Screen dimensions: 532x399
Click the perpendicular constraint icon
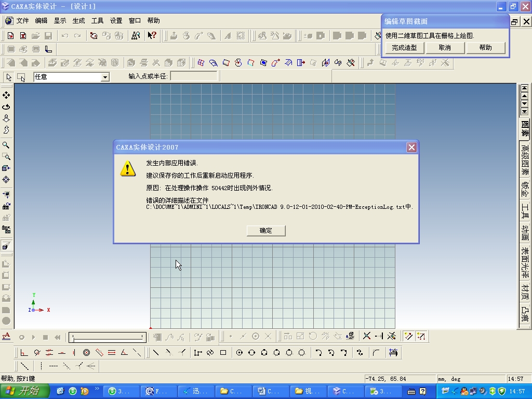pos(24,353)
